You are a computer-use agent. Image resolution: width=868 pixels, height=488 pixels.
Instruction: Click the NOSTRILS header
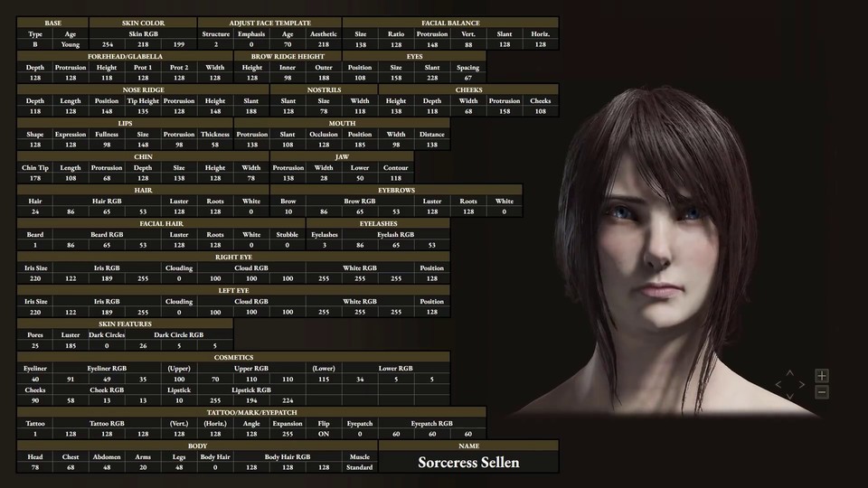[x=324, y=89]
